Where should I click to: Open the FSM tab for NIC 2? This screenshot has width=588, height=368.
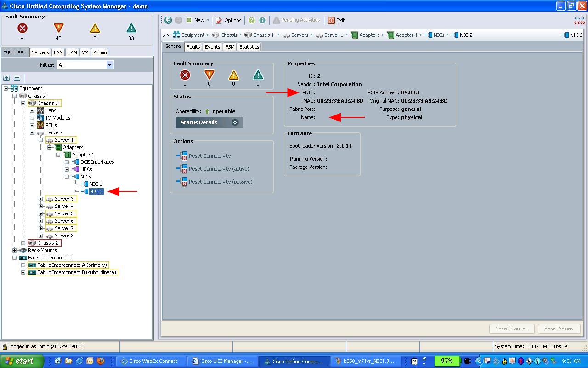tap(229, 47)
